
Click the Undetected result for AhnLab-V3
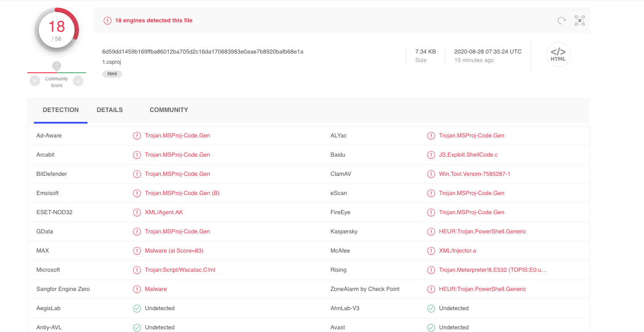click(x=454, y=308)
